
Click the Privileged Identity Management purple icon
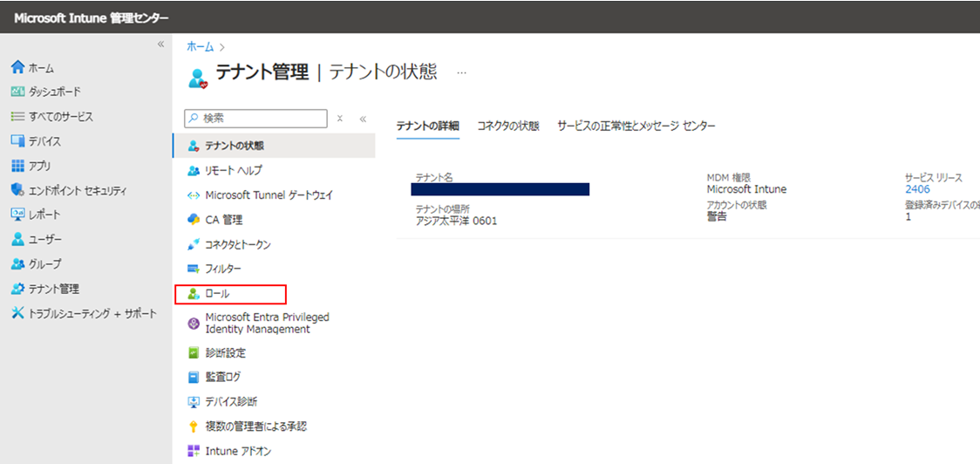click(x=194, y=324)
